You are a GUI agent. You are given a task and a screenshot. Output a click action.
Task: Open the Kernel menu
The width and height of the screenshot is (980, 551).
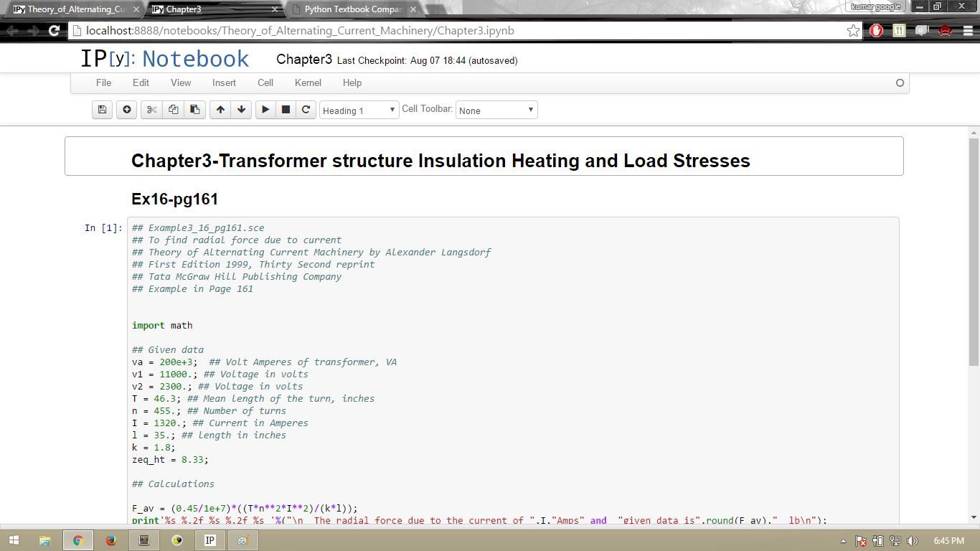point(308,83)
